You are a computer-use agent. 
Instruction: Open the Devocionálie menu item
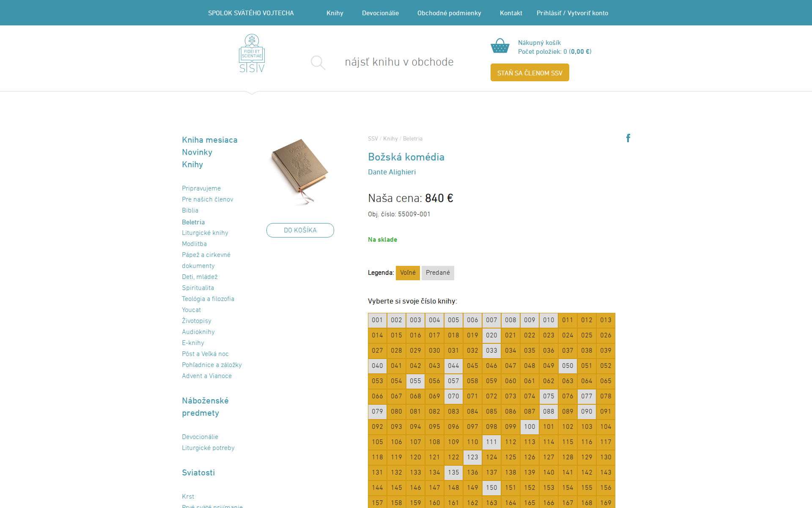coord(380,13)
